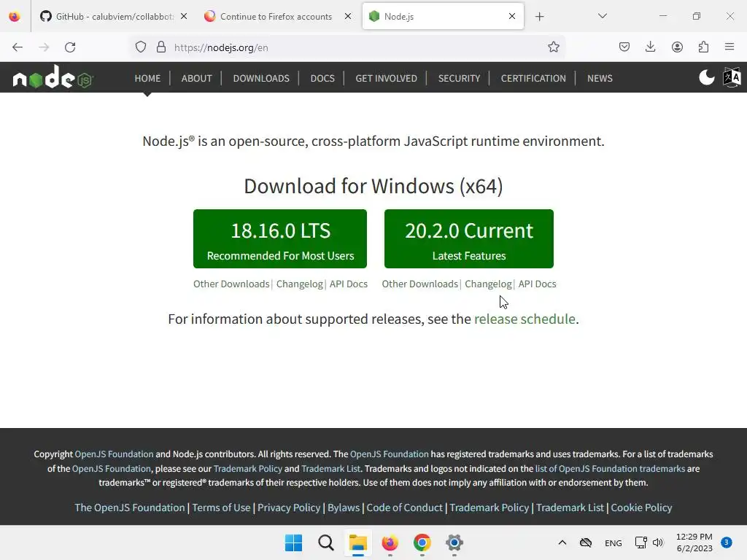This screenshot has width=747, height=560.
Task: Open volume control in system tray
Action: (x=658, y=542)
